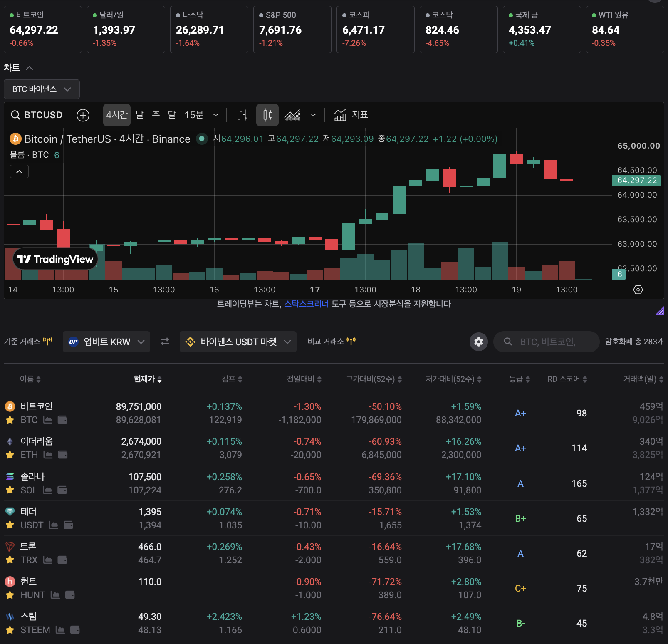Click the 이더리움 coin name

37,441
